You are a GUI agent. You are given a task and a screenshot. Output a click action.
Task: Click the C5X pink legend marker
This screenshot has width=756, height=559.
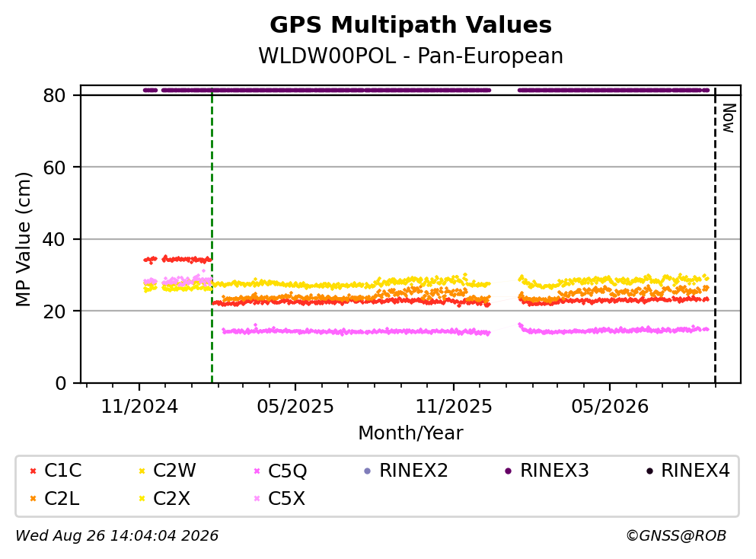(257, 499)
